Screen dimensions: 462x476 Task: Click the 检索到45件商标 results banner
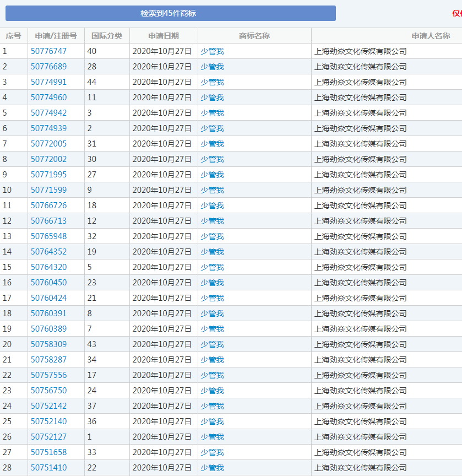click(170, 13)
